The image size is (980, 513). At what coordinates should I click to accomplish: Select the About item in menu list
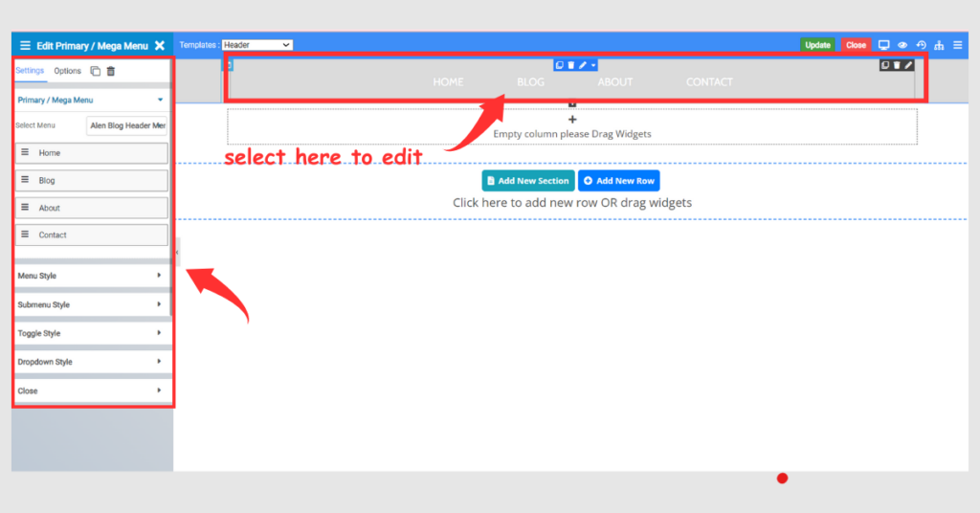(92, 208)
